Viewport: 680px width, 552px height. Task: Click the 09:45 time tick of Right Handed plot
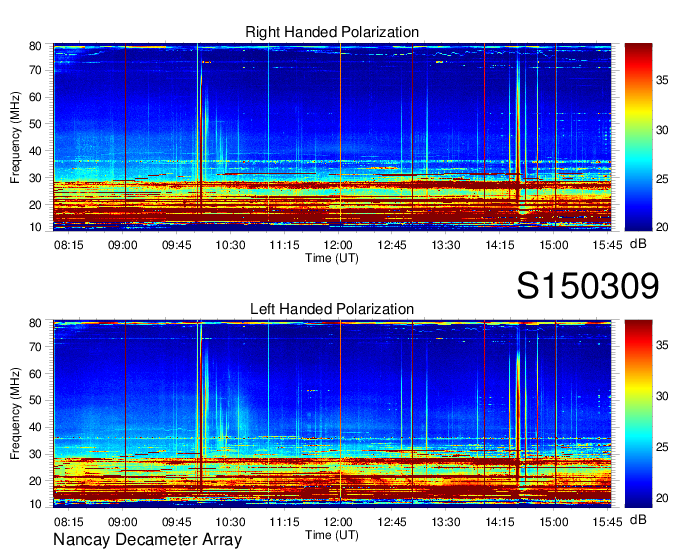pyautogui.click(x=177, y=245)
